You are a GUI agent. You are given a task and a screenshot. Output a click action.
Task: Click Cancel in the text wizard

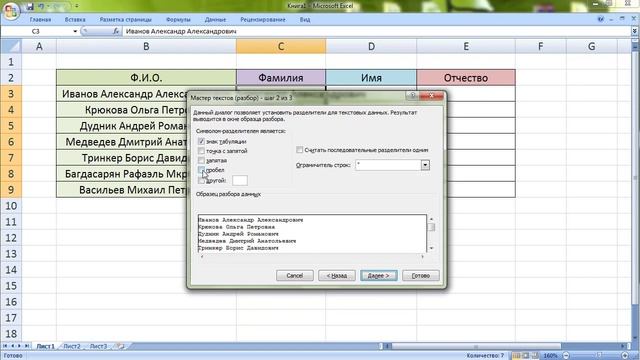tap(295, 276)
